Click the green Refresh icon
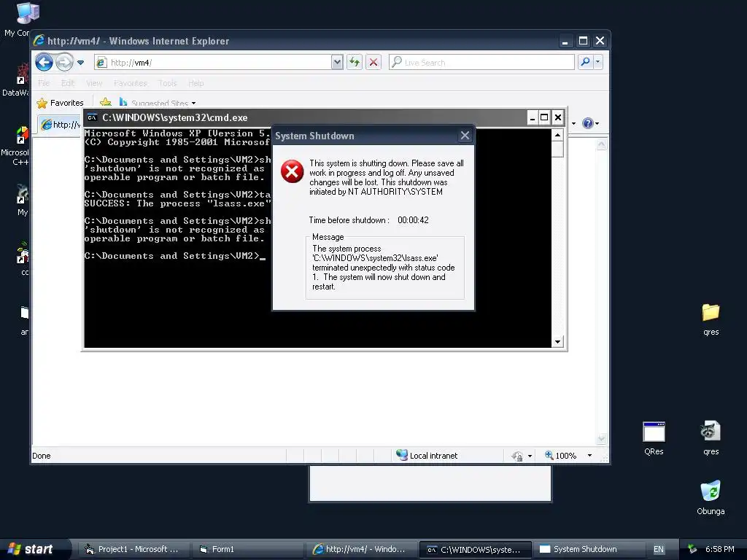Screen dimensions: 747x560 pyautogui.click(x=355, y=63)
